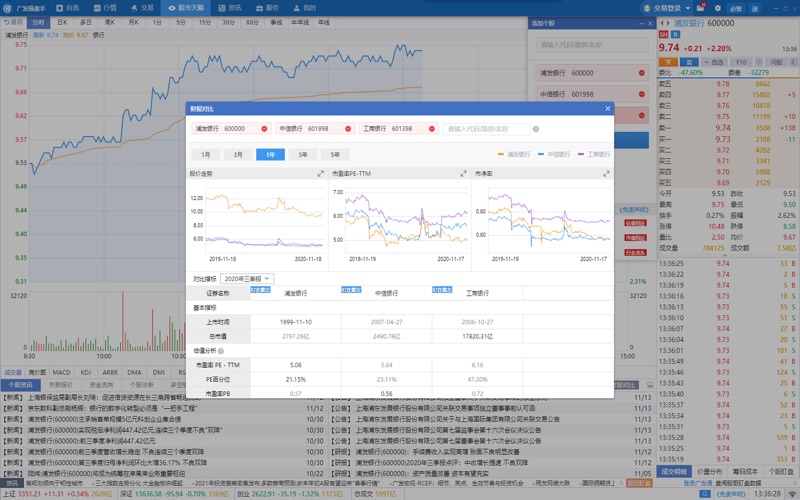Click the orange 买 buy button
The width and height of the screenshot is (800, 500).
tap(667, 62)
